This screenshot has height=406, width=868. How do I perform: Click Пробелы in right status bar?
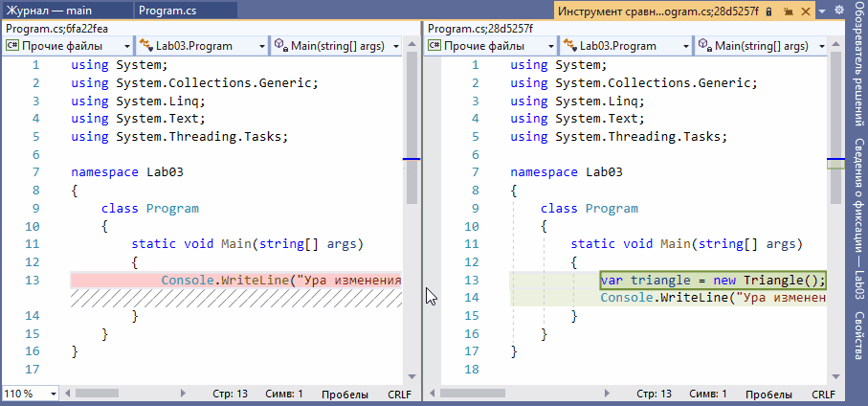[x=768, y=395]
